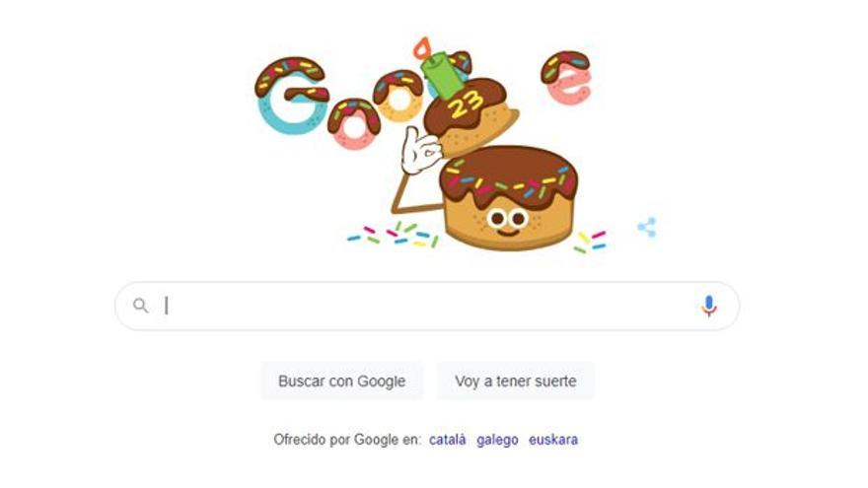
Task: Click the scattered sprinkles left of cake
Action: tap(394, 235)
